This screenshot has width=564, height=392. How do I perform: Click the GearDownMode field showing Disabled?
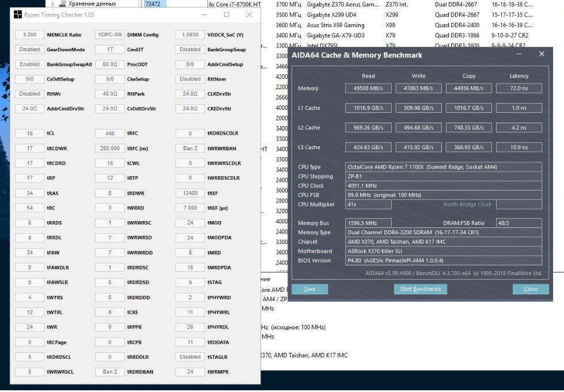pyautogui.click(x=29, y=50)
